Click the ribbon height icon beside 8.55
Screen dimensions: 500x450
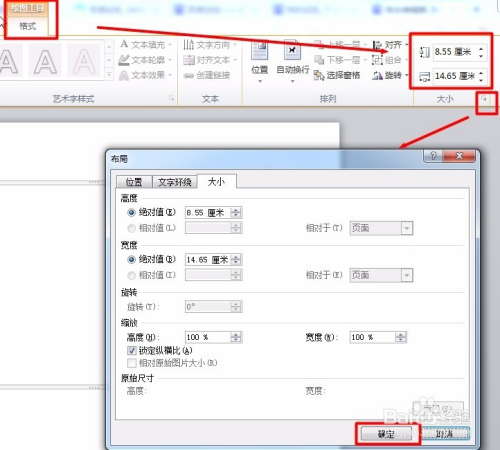(x=424, y=52)
